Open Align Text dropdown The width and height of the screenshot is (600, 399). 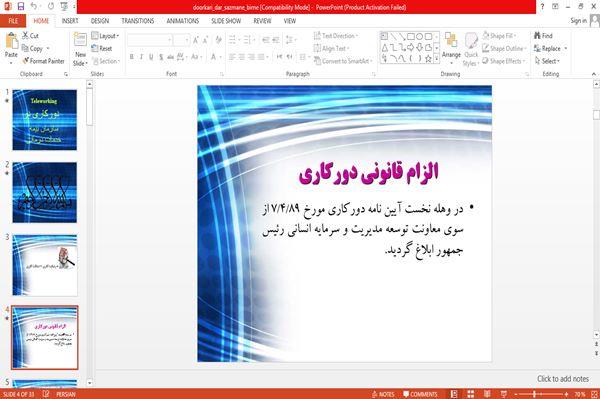click(332, 49)
